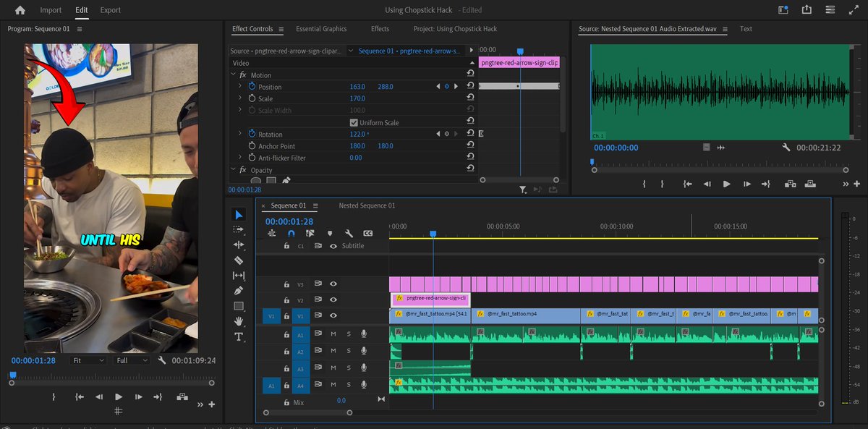Click the Program Monitor playhead on scrub bar
Screen dimensions: 868x429
(12, 374)
